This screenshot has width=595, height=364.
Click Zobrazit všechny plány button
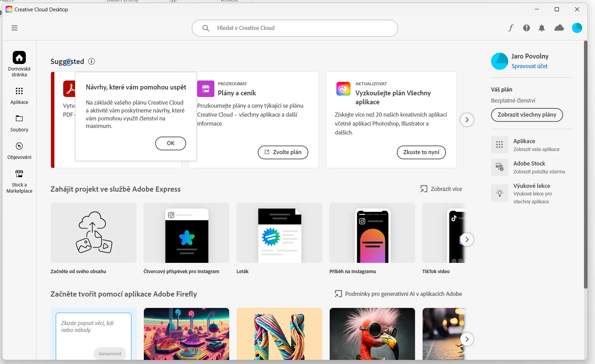coord(527,115)
